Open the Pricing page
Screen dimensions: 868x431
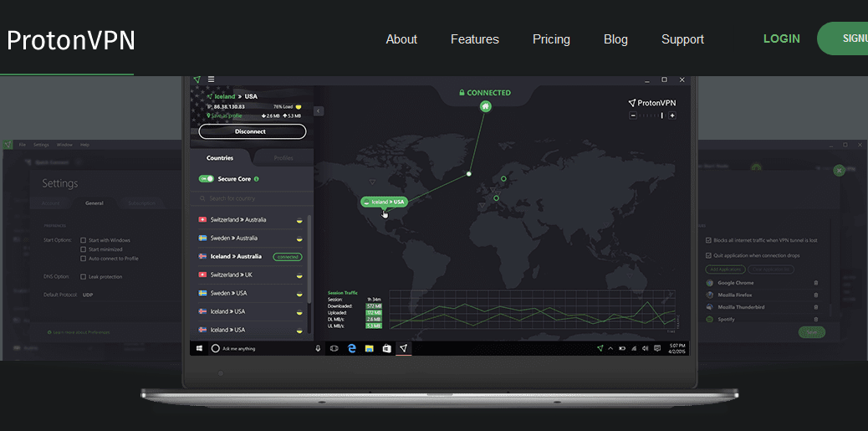point(551,39)
